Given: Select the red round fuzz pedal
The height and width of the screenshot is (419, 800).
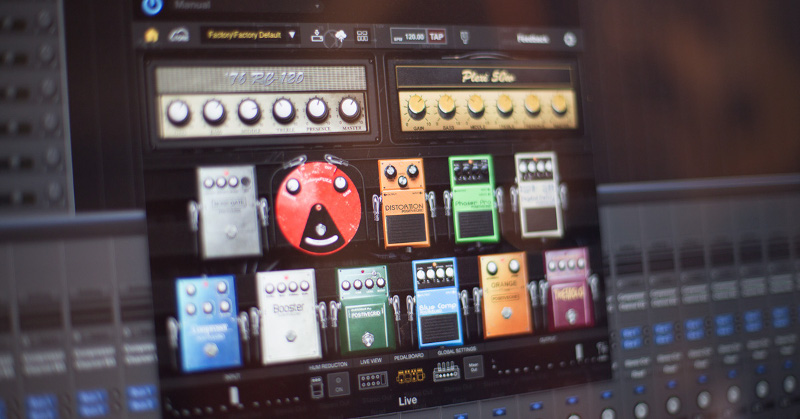Looking at the screenshot, I should tap(318, 208).
